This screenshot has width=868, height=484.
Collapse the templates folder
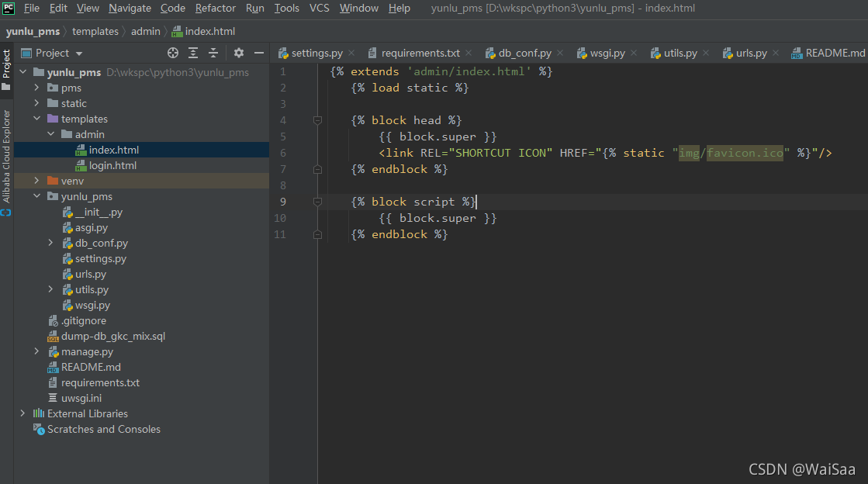coord(36,119)
